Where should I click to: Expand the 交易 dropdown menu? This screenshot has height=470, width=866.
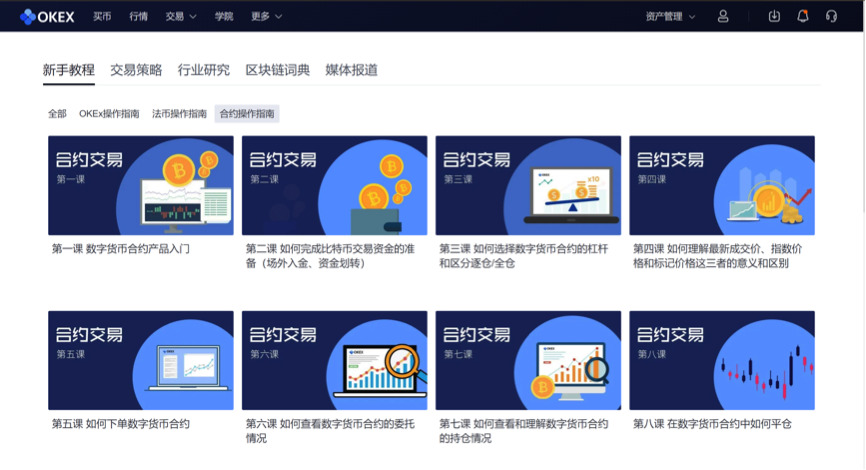click(181, 17)
